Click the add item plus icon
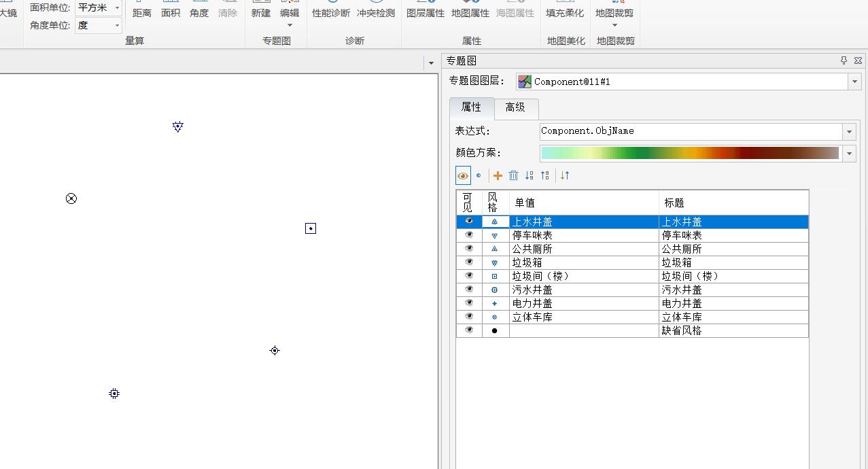868x469 pixels. [498, 175]
